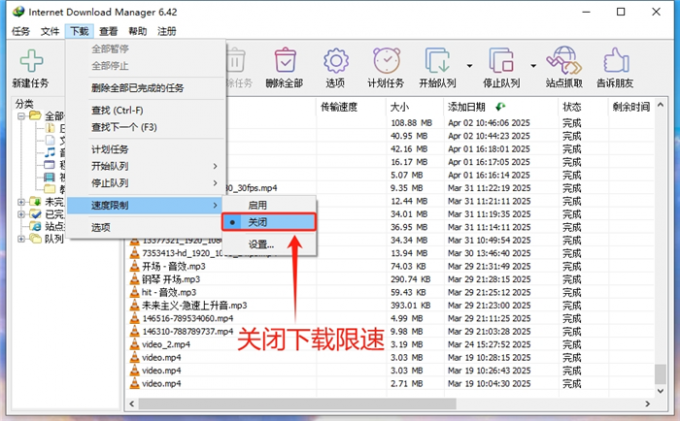Expand the 队列 tree node

tap(21, 239)
